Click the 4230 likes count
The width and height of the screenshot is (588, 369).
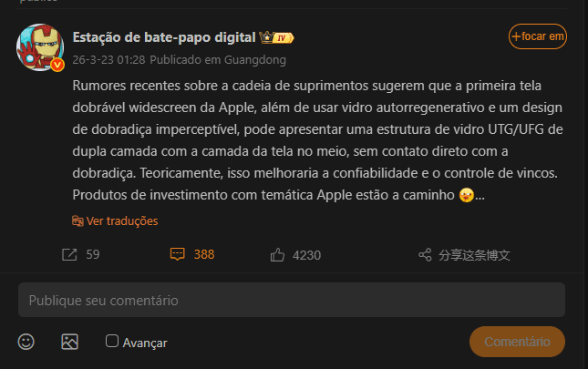coord(306,255)
